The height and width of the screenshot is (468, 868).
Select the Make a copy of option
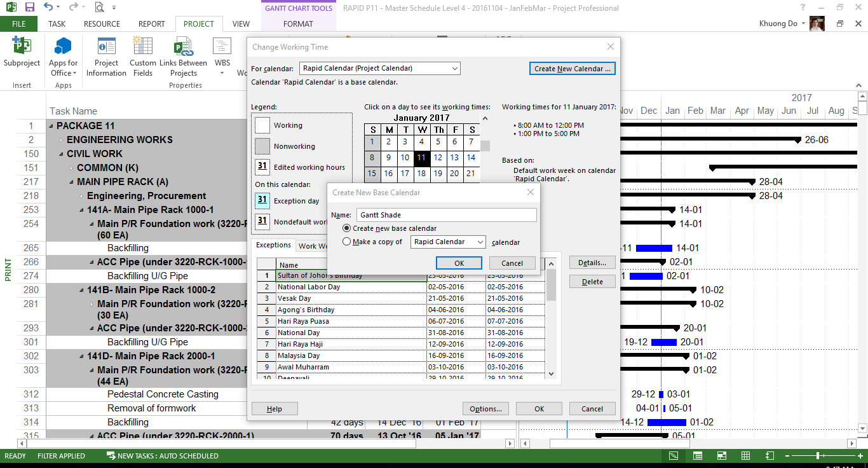[x=346, y=242]
